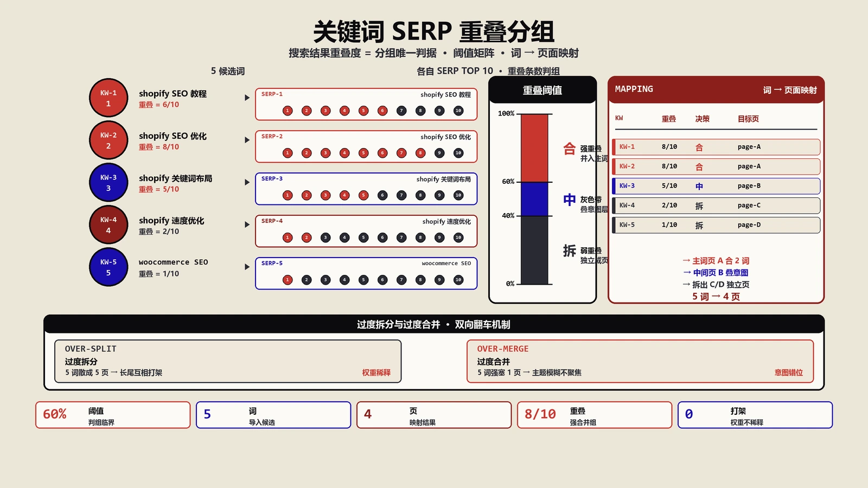The width and height of the screenshot is (868, 488).
Task: Click the blue segment of threshold bar
Action: click(x=534, y=199)
